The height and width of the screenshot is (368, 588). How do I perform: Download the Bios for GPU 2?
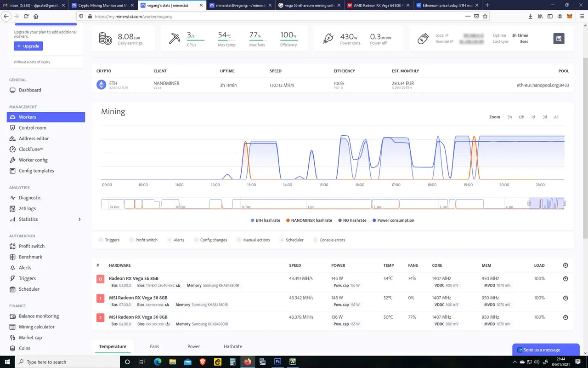168,324
